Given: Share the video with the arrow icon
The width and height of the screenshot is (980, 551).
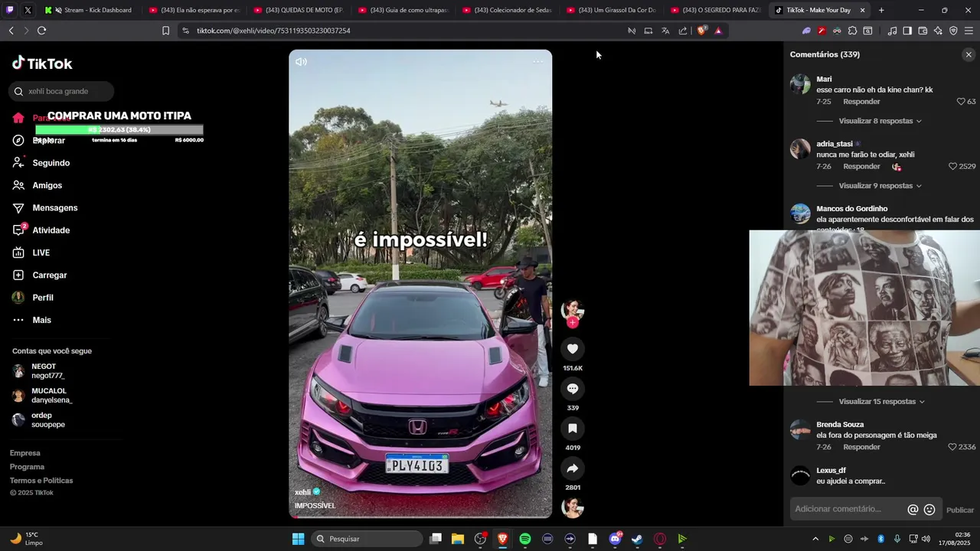Looking at the screenshot, I should pyautogui.click(x=572, y=468).
